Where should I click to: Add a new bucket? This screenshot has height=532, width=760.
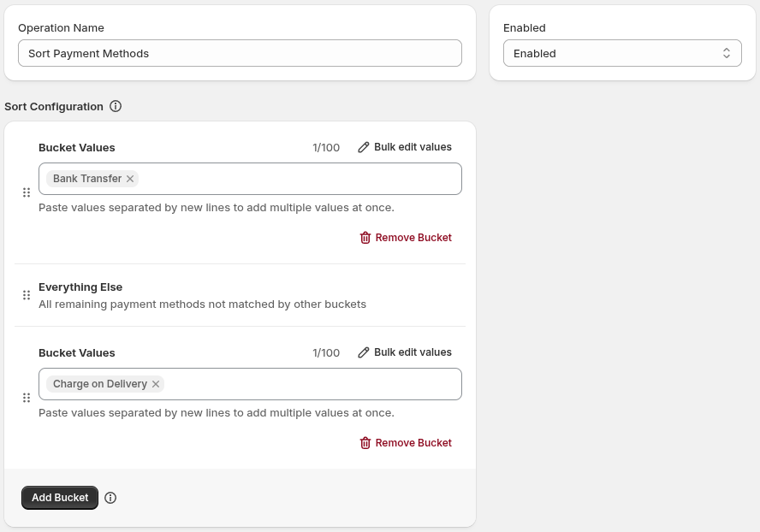(x=60, y=498)
